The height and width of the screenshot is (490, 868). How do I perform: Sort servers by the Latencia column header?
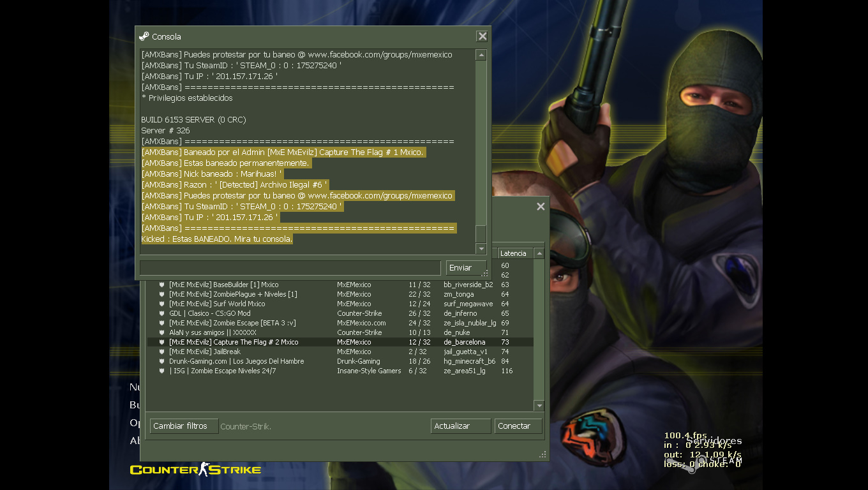516,253
